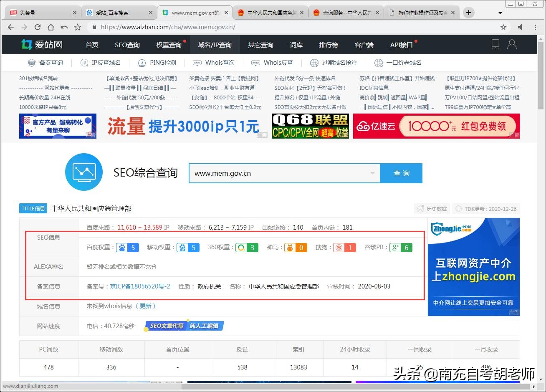Viewport: 546px width, 392px height.
Task: Click the 538 反链 value
Action: [x=243, y=367]
